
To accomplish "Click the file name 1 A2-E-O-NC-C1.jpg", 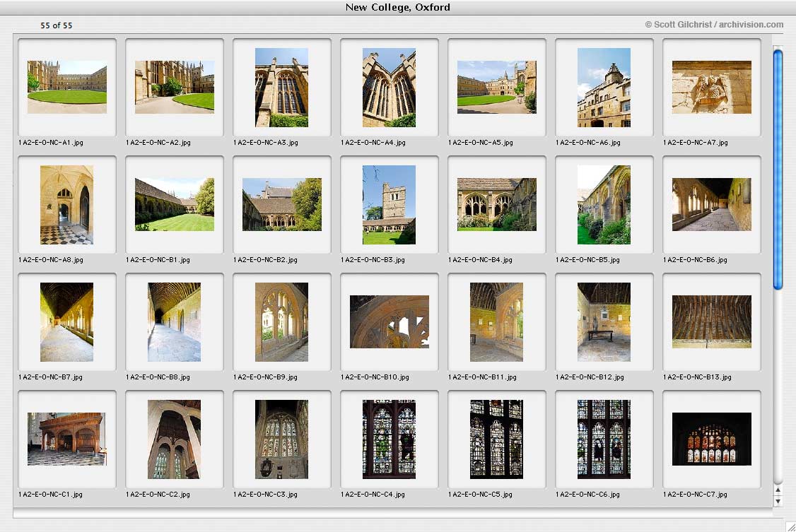I will (x=50, y=494).
